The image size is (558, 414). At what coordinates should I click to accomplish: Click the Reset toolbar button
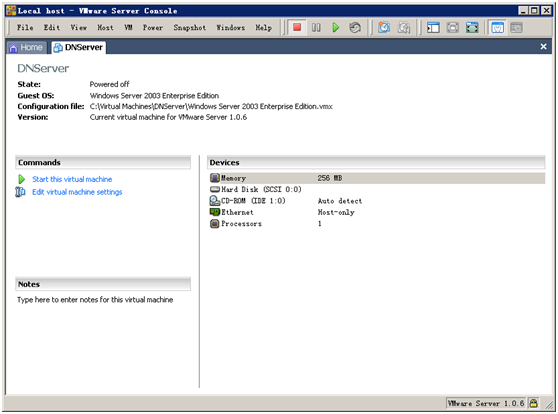(x=354, y=27)
